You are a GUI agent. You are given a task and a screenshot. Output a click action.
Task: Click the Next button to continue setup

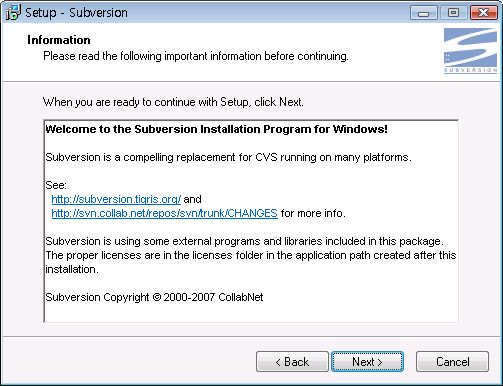point(367,362)
